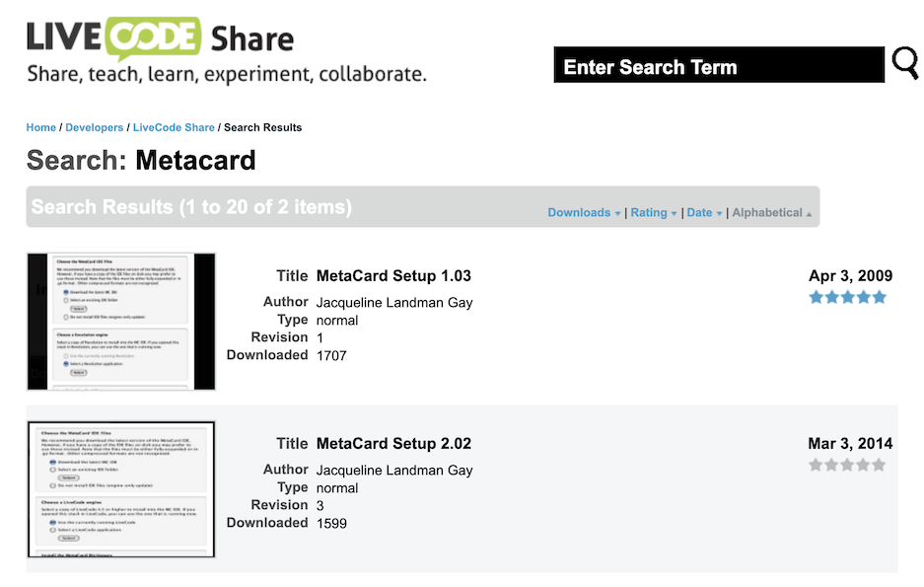Open the MetaCard Setup 1.03 title

(x=393, y=276)
